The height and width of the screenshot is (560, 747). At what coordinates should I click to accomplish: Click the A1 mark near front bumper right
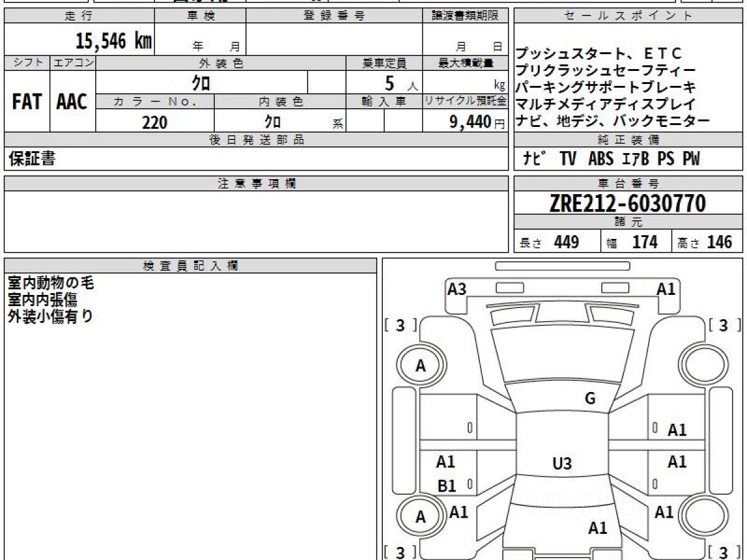[666, 289]
